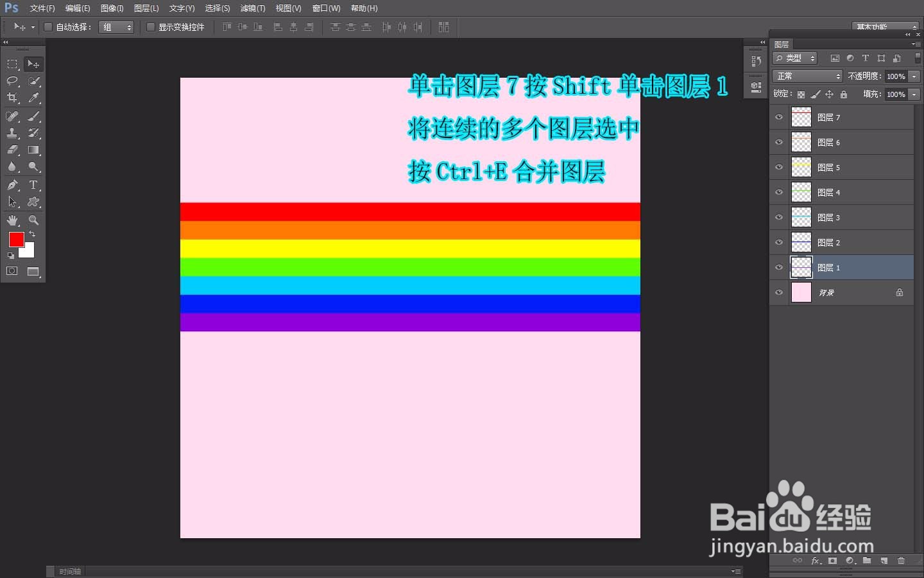The height and width of the screenshot is (578, 924).
Task: Select the Zoom tool
Action: (x=33, y=220)
